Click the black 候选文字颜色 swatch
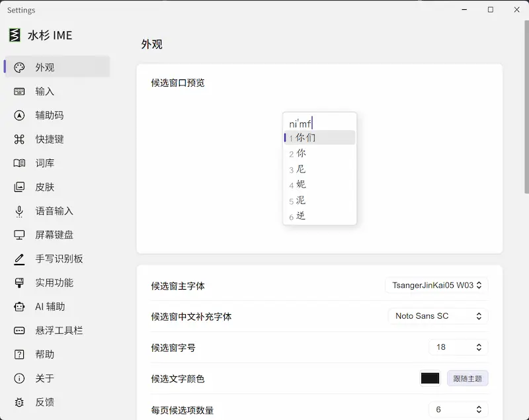This screenshot has width=529, height=420. (x=430, y=378)
